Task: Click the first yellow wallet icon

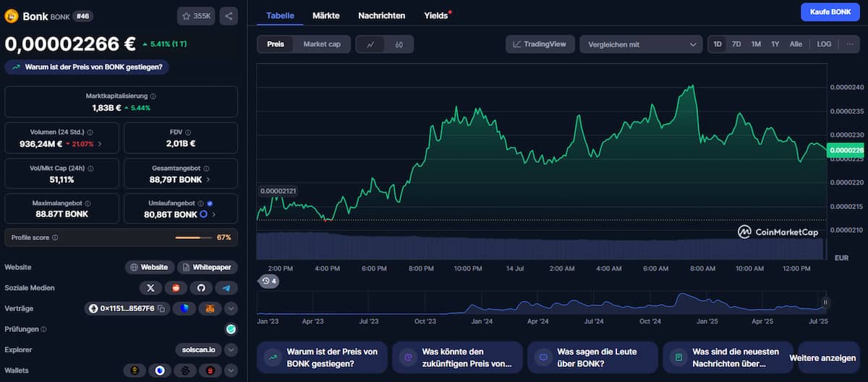Action: 135,371
